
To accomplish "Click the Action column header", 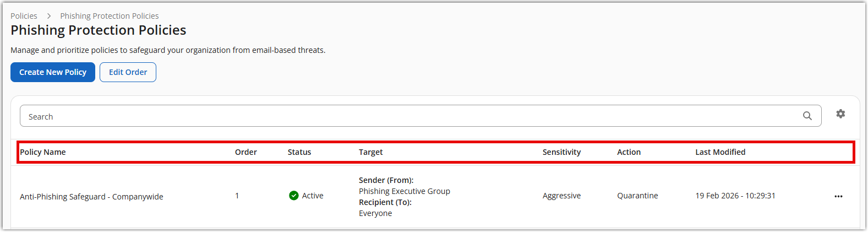I will tap(629, 152).
